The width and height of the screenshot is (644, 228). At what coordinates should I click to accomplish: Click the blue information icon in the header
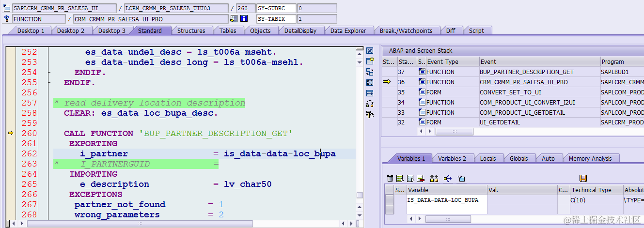point(244,19)
